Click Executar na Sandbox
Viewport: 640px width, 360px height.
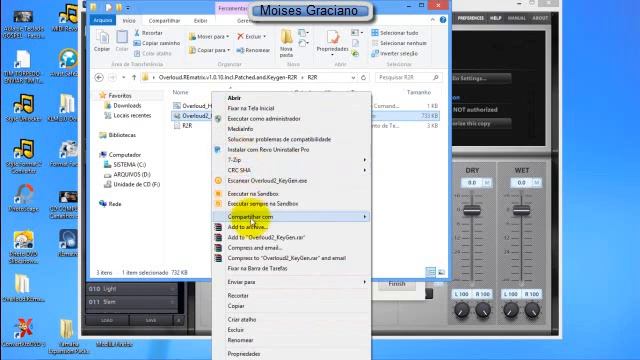pyautogui.click(x=253, y=193)
